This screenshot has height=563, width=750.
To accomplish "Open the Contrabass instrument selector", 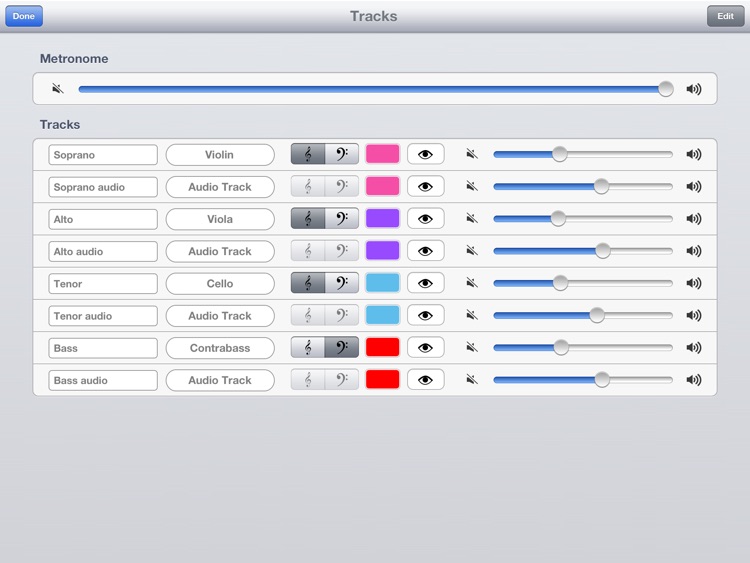I will pos(220,348).
